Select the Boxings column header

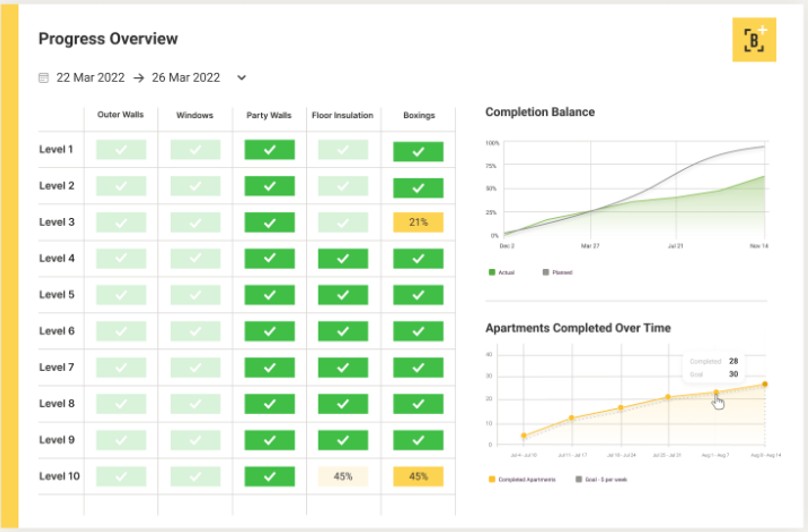(x=418, y=115)
